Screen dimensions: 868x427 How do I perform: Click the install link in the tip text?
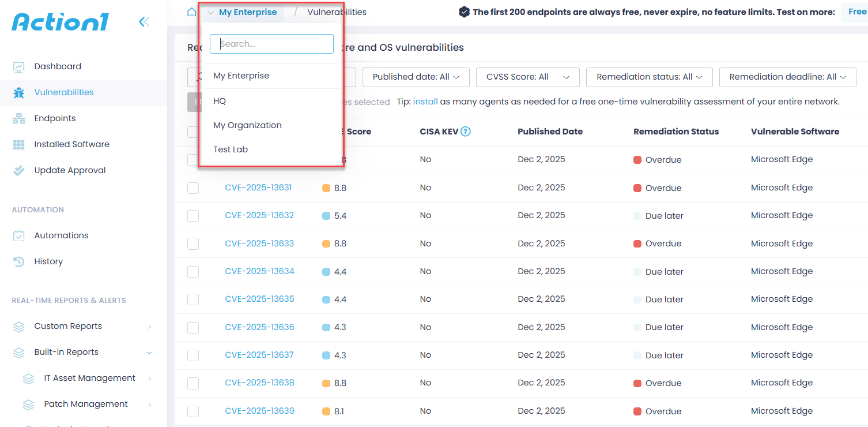(425, 101)
